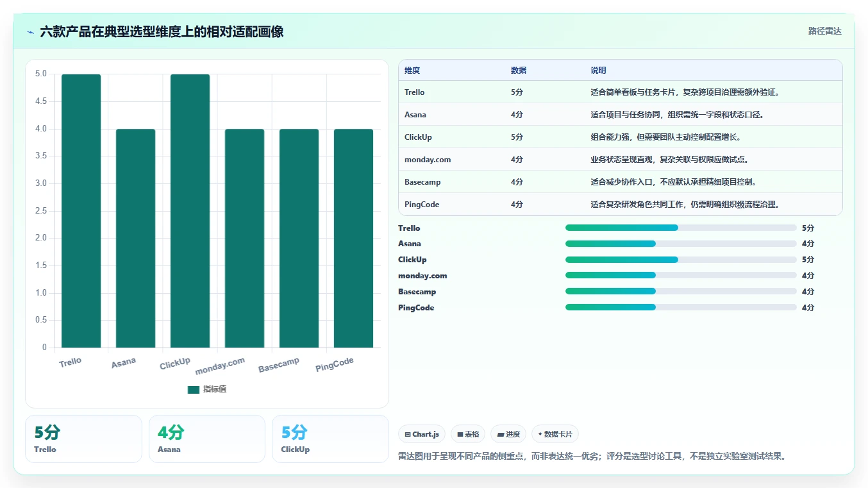Click the Asana progress bar
868x488 pixels.
681,244
